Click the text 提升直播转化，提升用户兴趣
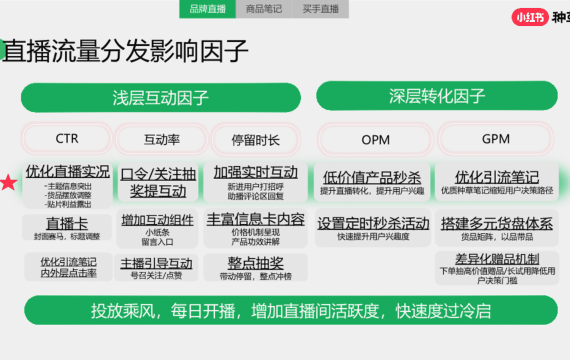Screen dimensions: 570x360 [x=372, y=191]
